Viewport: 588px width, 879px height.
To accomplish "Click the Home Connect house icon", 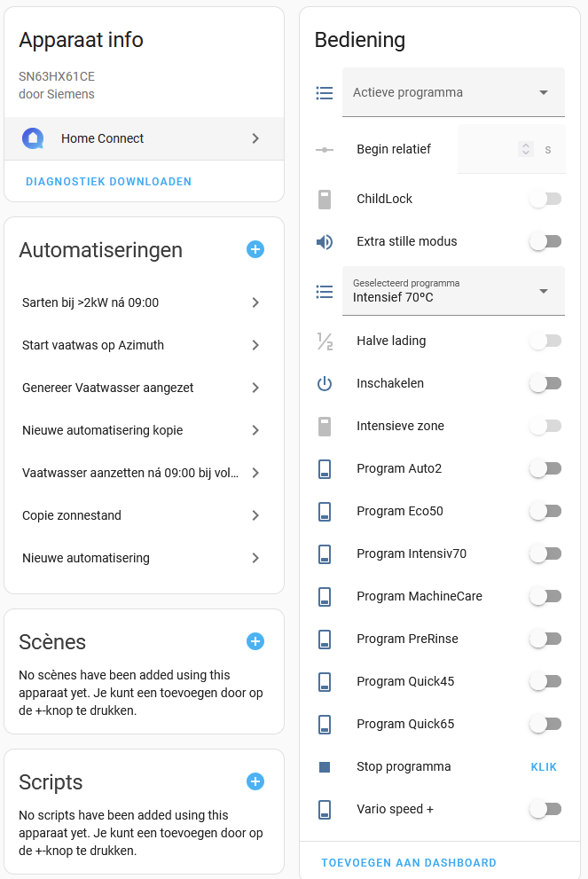I will 34,138.
